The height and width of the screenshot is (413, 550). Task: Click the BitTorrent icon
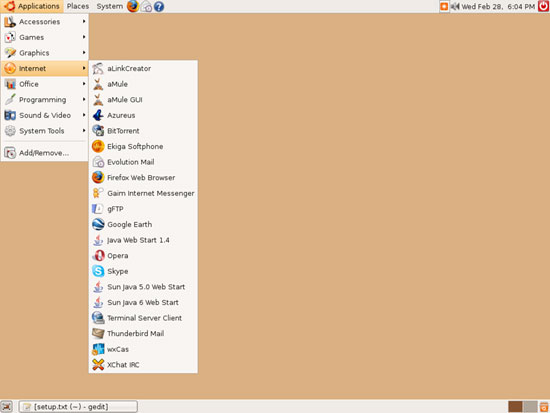click(98, 131)
